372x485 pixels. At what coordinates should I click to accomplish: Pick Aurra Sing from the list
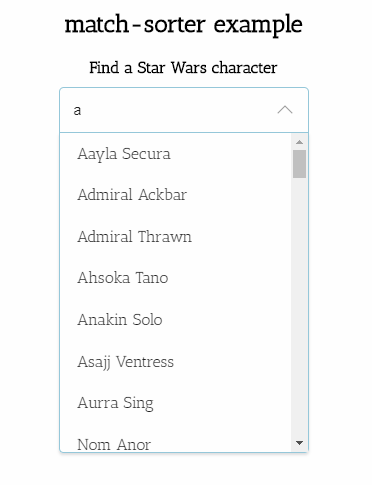(175, 403)
